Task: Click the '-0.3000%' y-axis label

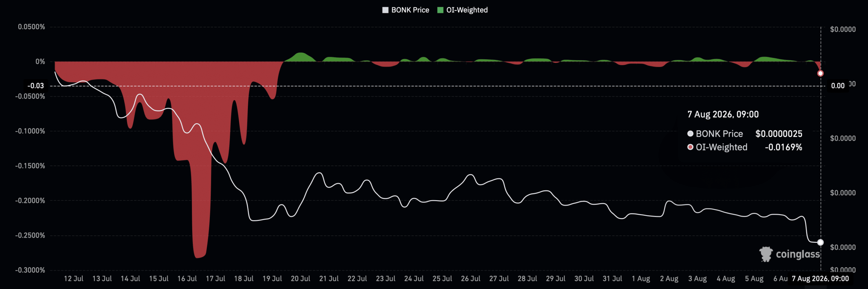Action: coord(30,270)
